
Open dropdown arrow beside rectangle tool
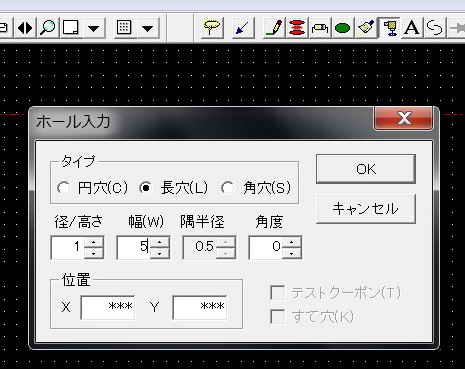(x=94, y=28)
